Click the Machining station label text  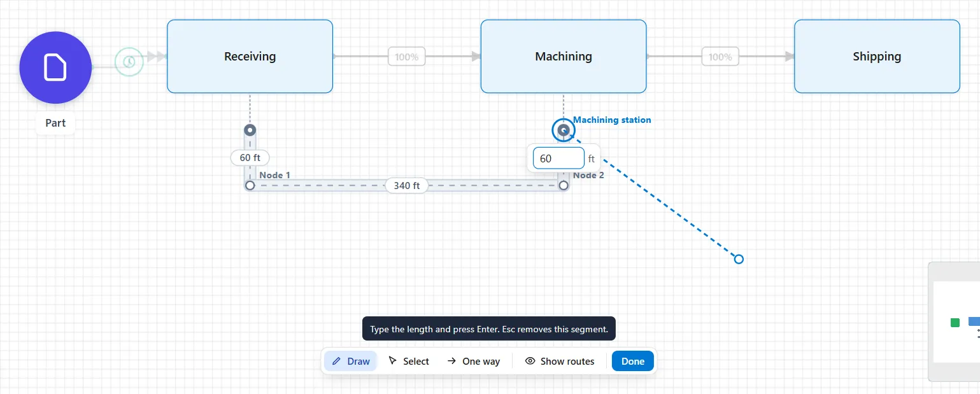[612, 120]
